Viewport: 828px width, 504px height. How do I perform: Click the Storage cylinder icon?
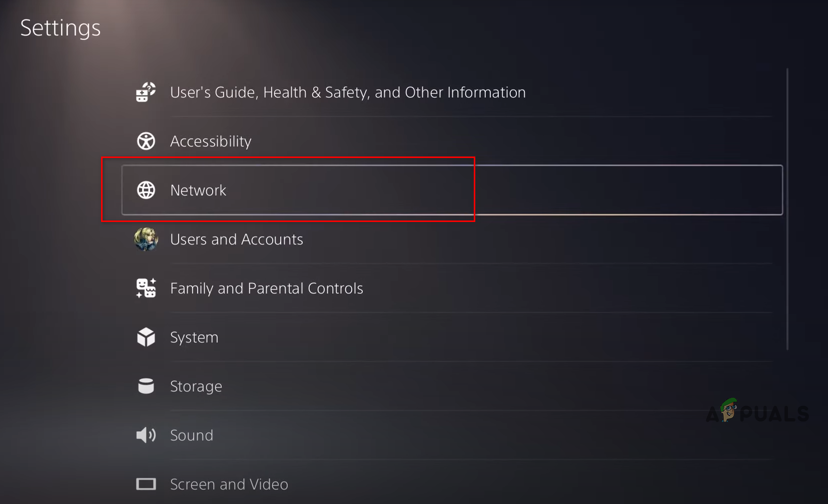click(146, 386)
